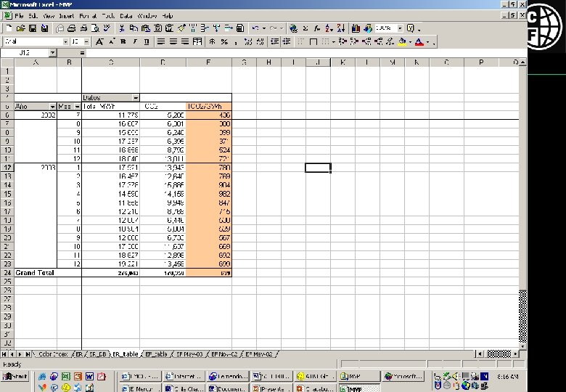
Task: Open the Name Box dropdown arrow
Action: coord(53,53)
